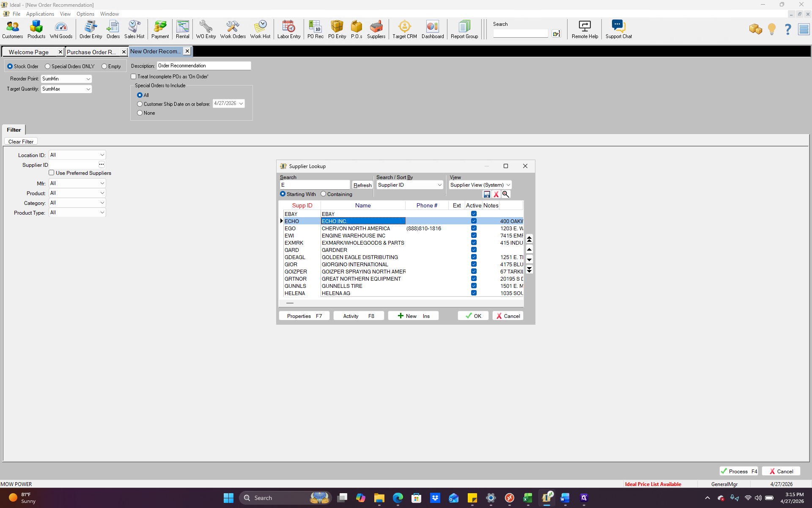Click Activity F8 button

[x=359, y=316]
